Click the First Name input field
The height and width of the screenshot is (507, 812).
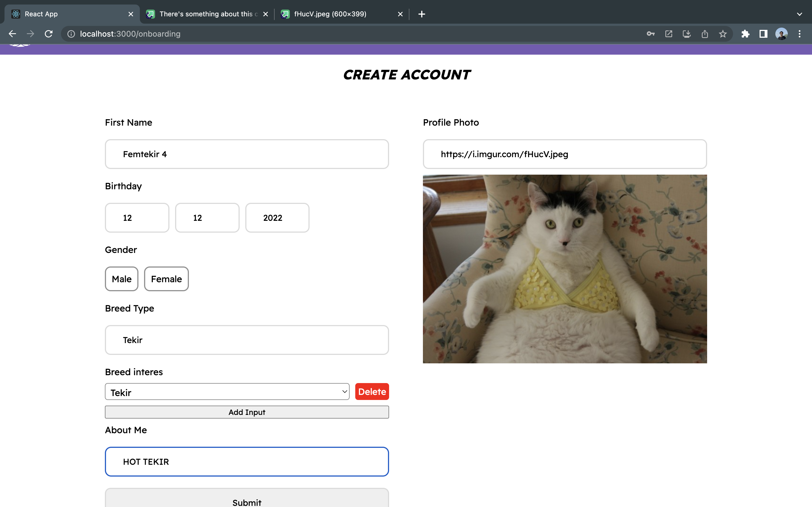point(247,154)
